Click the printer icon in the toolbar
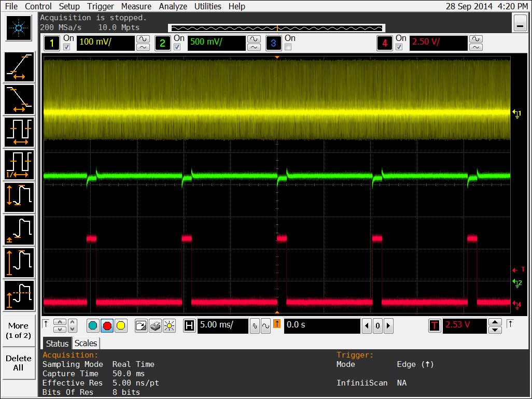Image resolution: width=532 pixels, height=399 pixels. click(x=155, y=326)
